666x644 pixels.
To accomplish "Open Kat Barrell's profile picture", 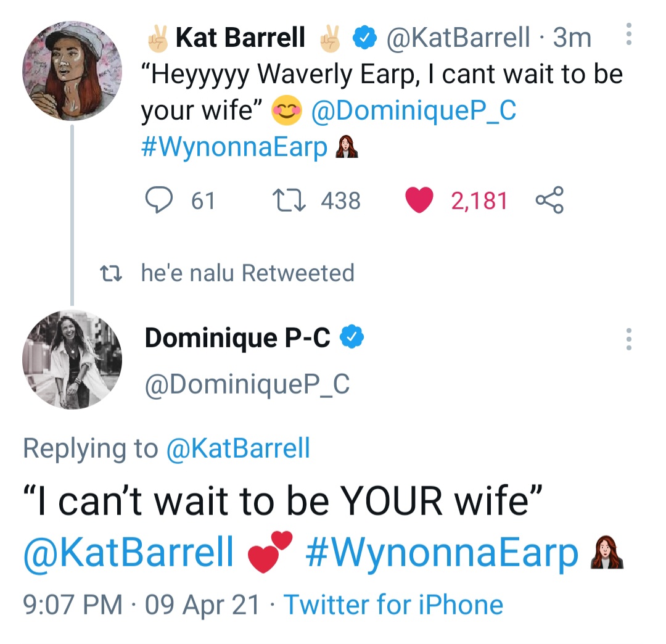I will coord(72,71).
